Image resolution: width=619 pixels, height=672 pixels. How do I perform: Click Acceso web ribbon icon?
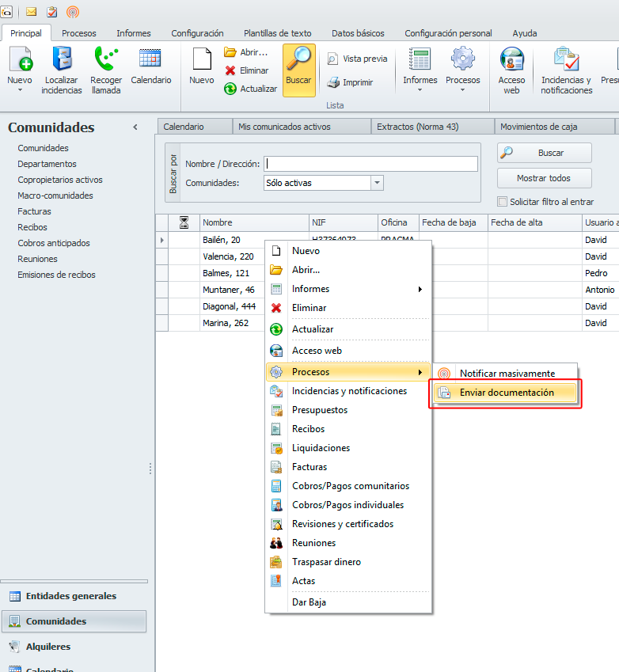click(x=511, y=70)
